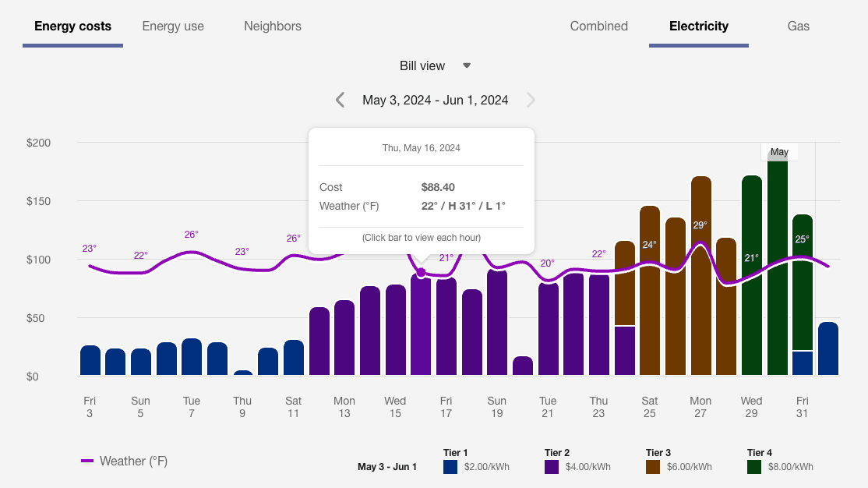Toggle the Weather (°F) legend entry
Screen dimensions: 868x488
tap(125, 461)
